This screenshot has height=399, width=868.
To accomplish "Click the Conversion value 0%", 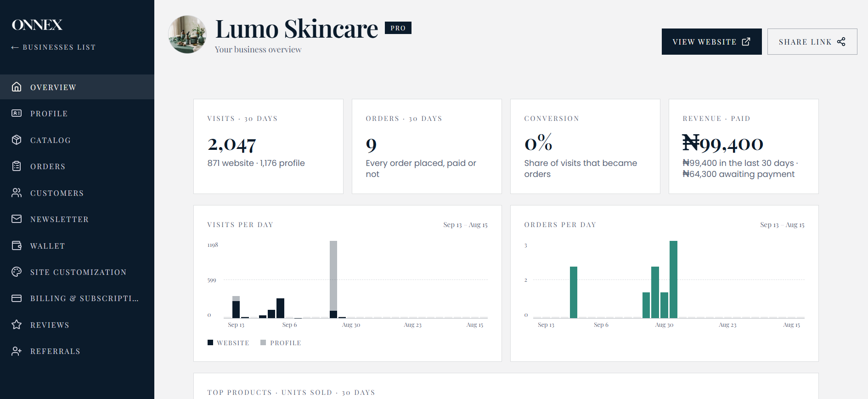I will pyautogui.click(x=538, y=143).
